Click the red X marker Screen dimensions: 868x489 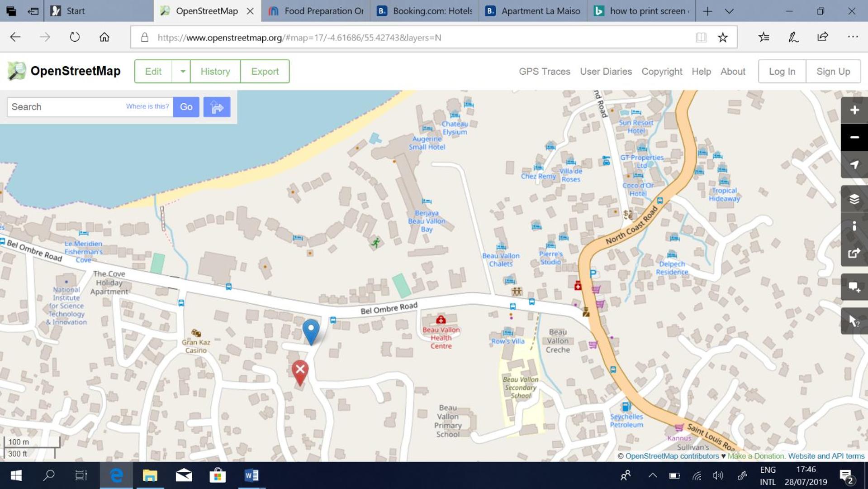click(300, 373)
